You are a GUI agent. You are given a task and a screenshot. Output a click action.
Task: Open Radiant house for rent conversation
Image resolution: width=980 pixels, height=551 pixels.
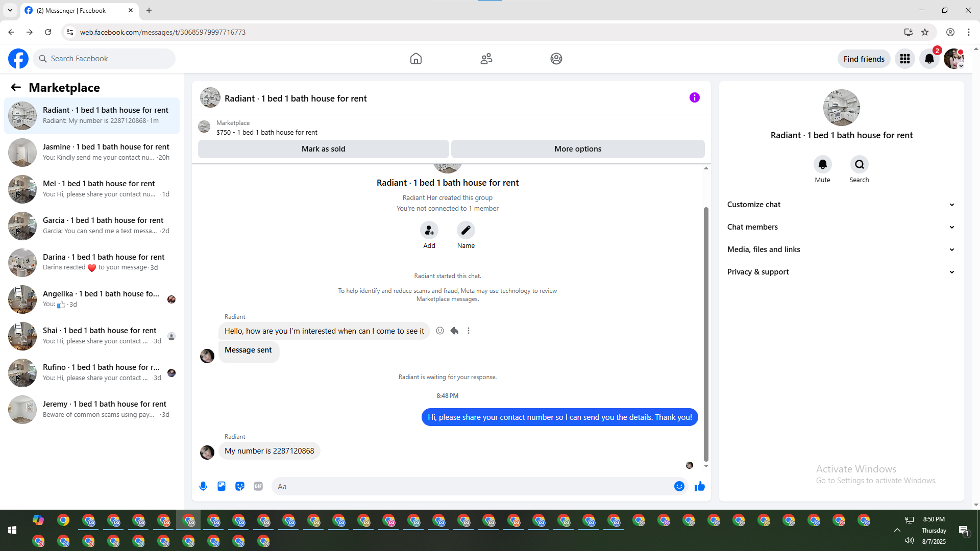[x=92, y=116]
